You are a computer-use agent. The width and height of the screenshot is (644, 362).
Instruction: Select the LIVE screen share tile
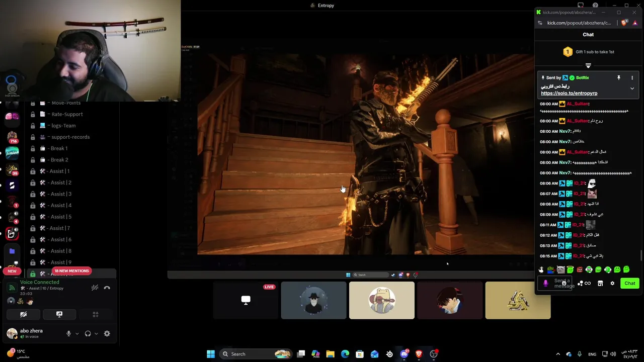pos(246,300)
